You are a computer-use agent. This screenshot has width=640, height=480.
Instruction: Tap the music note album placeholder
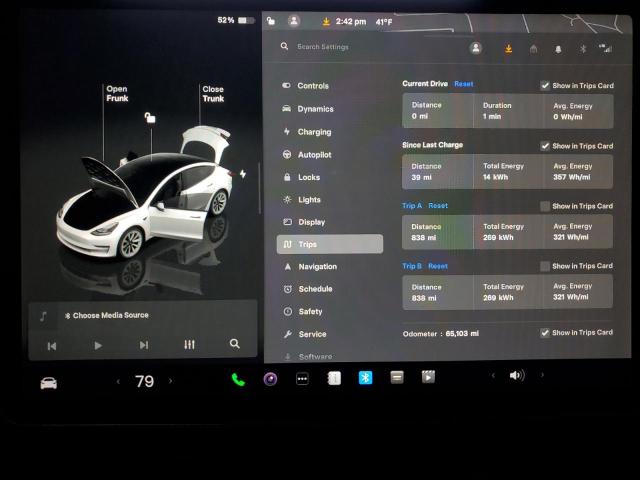click(43, 316)
